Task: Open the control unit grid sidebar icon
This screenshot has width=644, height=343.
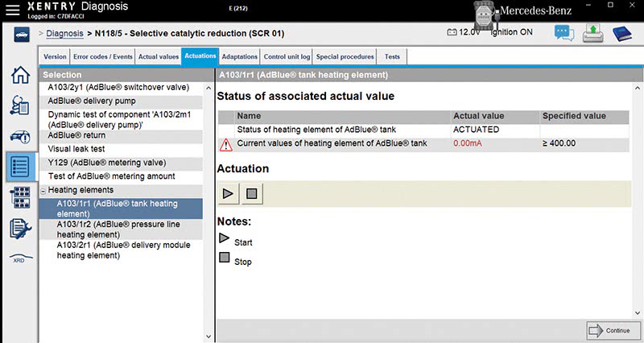Action: pos(21,197)
